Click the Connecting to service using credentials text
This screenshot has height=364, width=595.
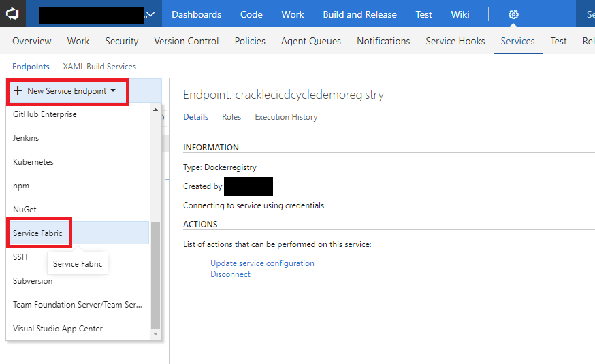253,205
